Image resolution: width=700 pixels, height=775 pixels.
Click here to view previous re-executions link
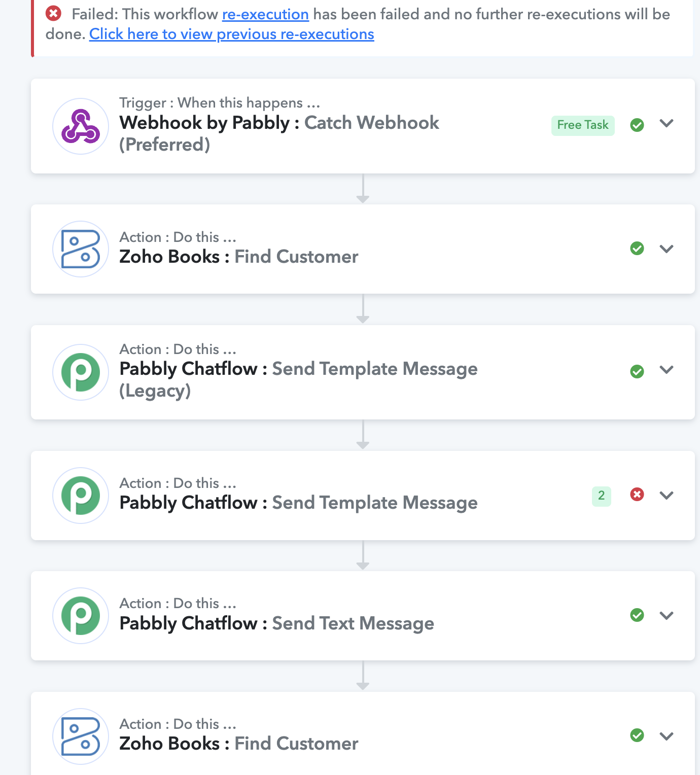pos(232,34)
